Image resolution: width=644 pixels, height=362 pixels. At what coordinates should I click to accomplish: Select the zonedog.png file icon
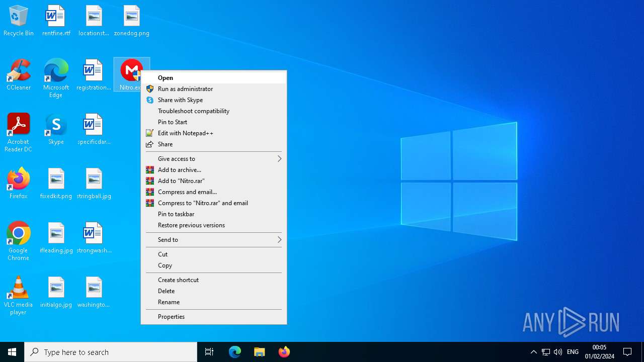[132, 21]
